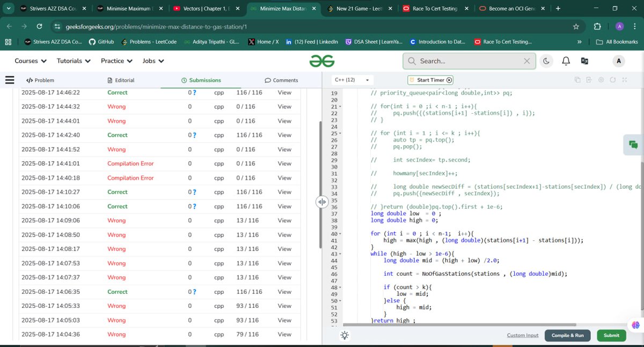Viewport: 644px width, 347px height.
Task: Collapse the code fold at line 40
Action: 340,234
